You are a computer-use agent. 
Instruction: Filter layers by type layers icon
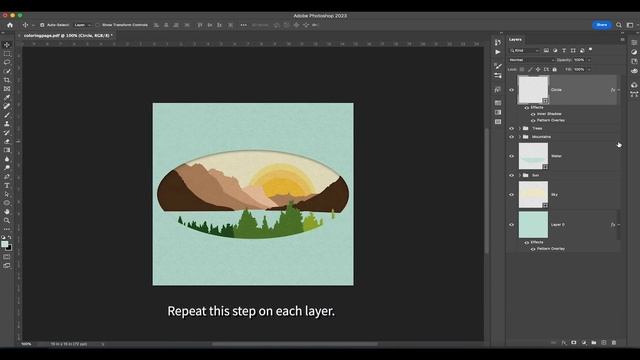(564, 50)
